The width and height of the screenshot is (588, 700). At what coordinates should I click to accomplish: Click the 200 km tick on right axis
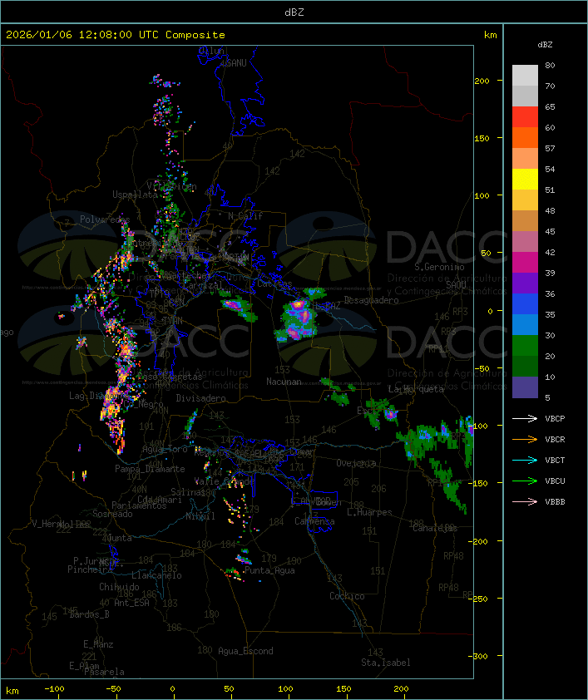482,81
